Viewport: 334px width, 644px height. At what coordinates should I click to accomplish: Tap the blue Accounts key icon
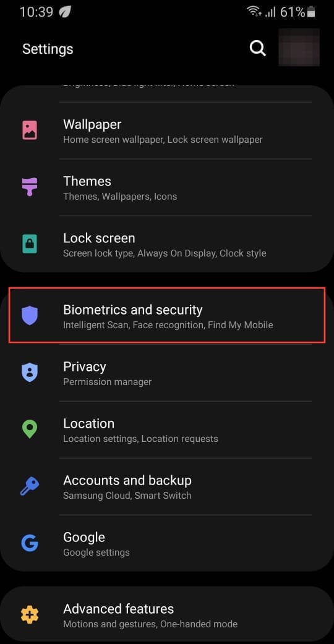click(x=30, y=486)
